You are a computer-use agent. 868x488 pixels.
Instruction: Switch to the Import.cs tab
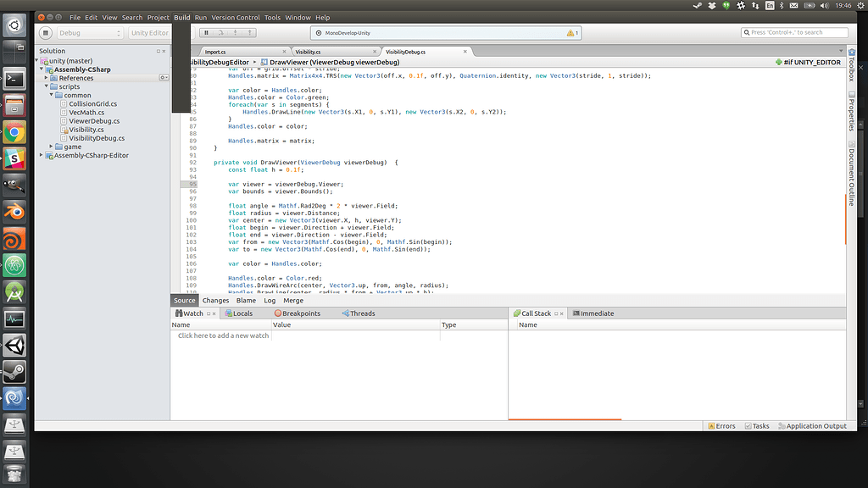point(215,52)
